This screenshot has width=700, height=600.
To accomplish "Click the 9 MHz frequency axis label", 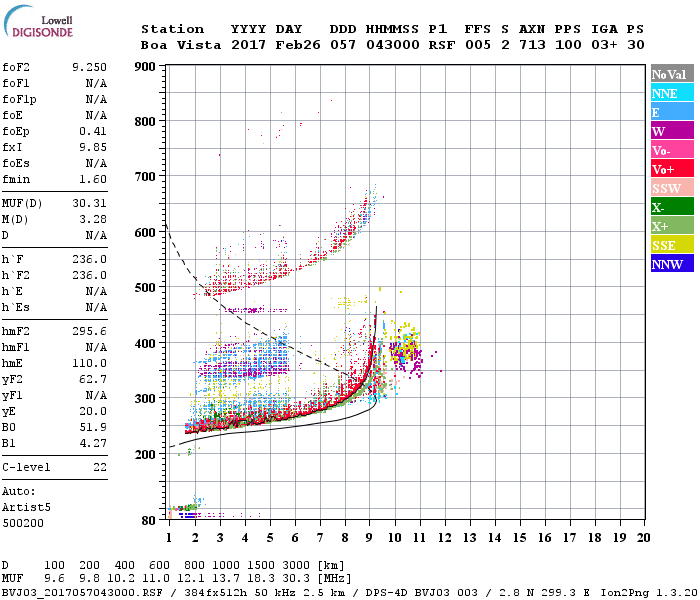I will pos(369,538).
